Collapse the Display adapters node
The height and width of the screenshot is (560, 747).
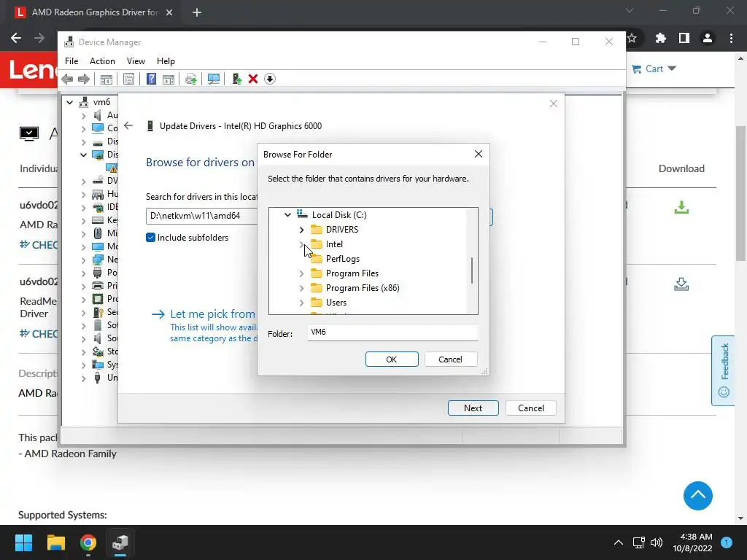(83, 155)
